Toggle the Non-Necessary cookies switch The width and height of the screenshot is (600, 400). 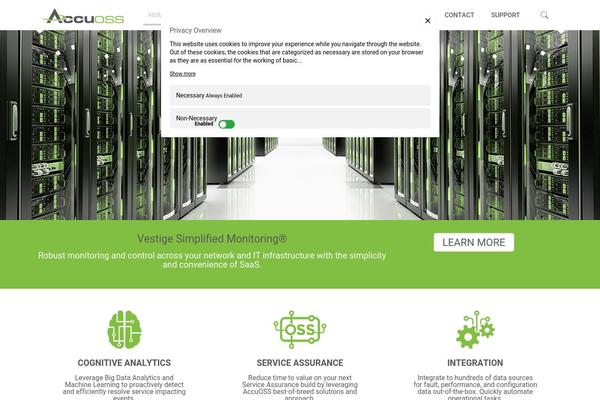pyautogui.click(x=227, y=124)
